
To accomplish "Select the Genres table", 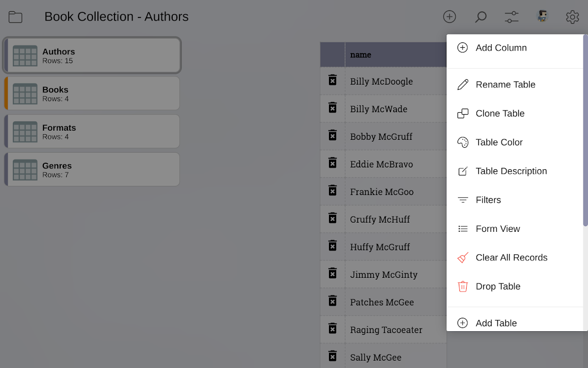I will tap(92, 170).
